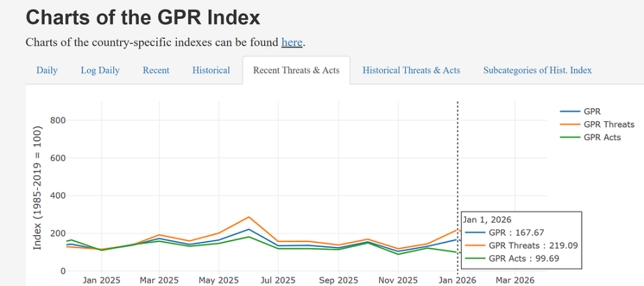644x286 pixels.
Task: Click the 800 y-axis tick label
Action: [57, 121]
